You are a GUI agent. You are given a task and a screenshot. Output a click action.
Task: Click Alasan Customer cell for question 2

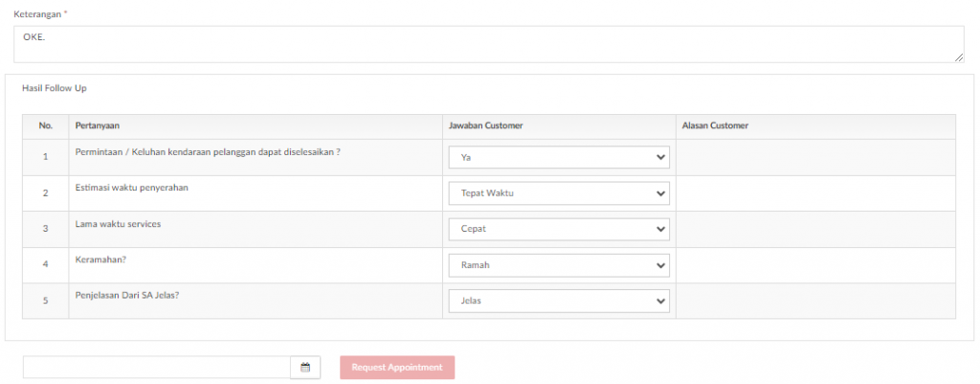pos(815,193)
